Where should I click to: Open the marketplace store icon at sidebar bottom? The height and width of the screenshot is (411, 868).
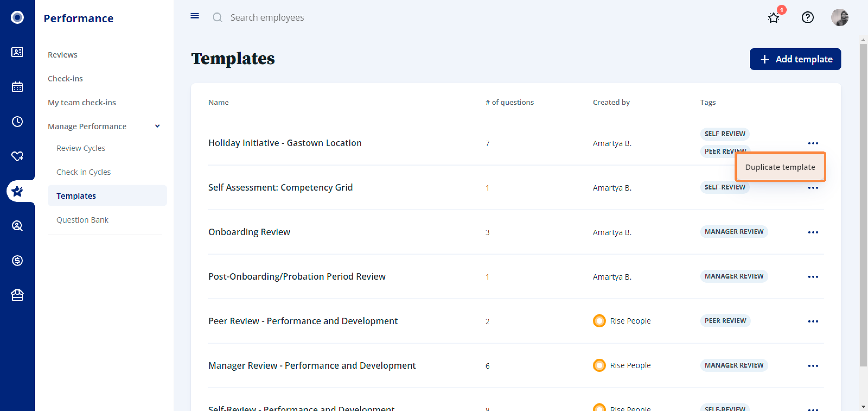click(17, 295)
